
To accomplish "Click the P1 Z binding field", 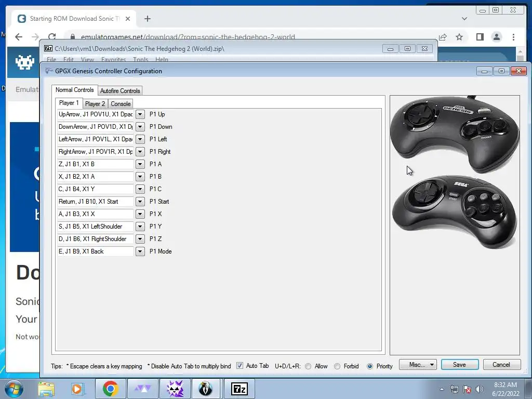I will pyautogui.click(x=96, y=239).
